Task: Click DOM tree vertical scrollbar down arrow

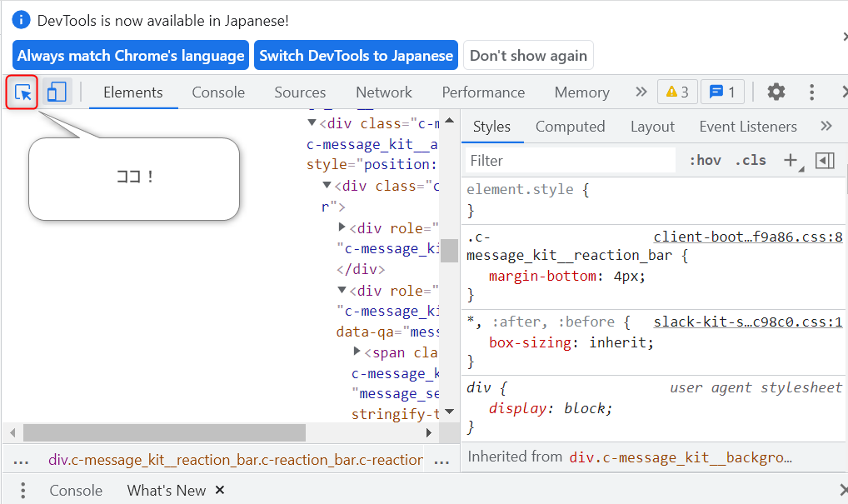Action: (450, 412)
